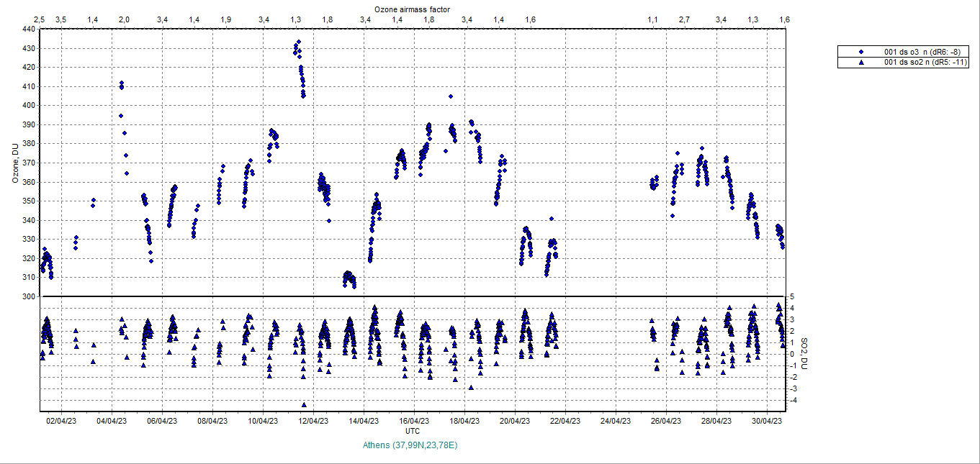
Task: Click the blue triangle so2 legend marker
Action: click(x=860, y=63)
